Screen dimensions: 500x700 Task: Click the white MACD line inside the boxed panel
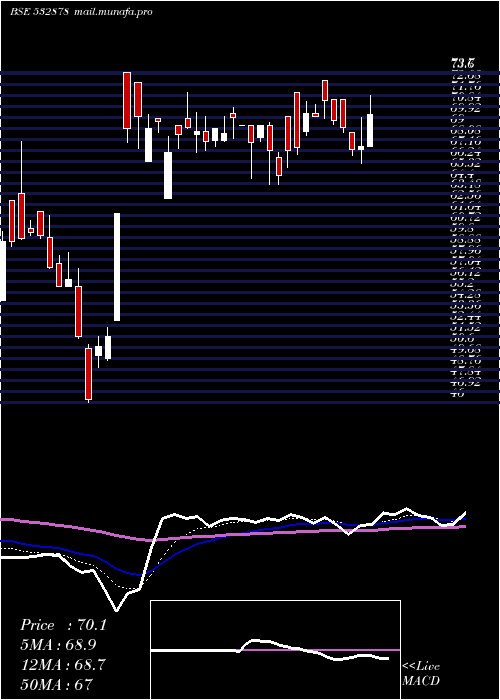pos(270,649)
